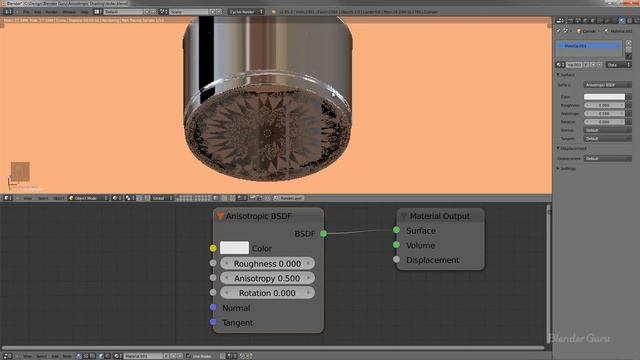The width and height of the screenshot is (640, 360).
Task: Click the Surface input socket on Material Output
Action: 396,230
